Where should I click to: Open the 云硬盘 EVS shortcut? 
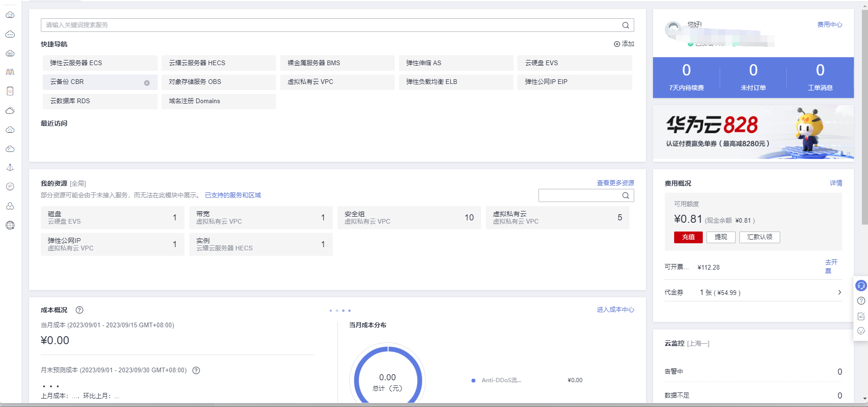point(575,63)
